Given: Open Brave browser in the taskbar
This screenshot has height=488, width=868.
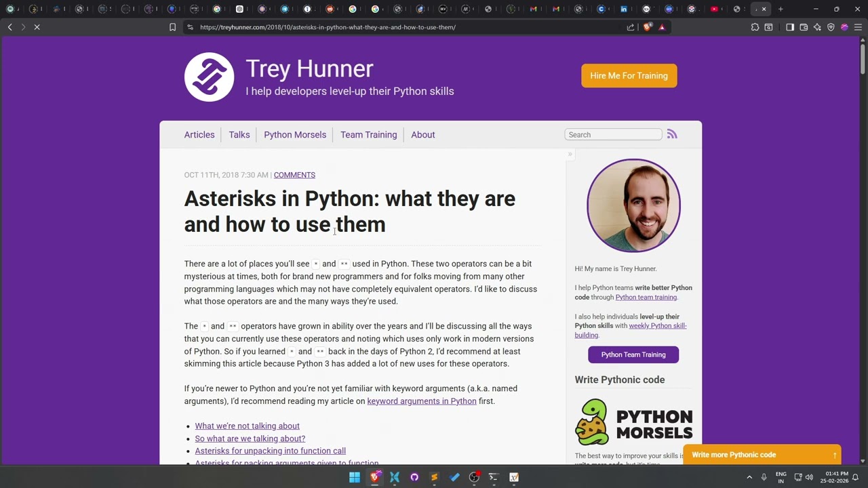Looking at the screenshot, I should coord(375,477).
